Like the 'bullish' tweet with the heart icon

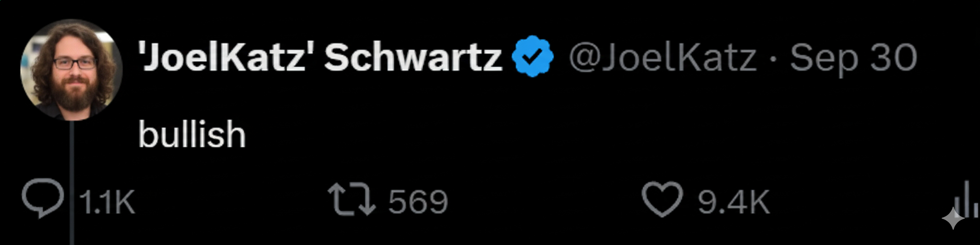pyautogui.click(x=662, y=199)
